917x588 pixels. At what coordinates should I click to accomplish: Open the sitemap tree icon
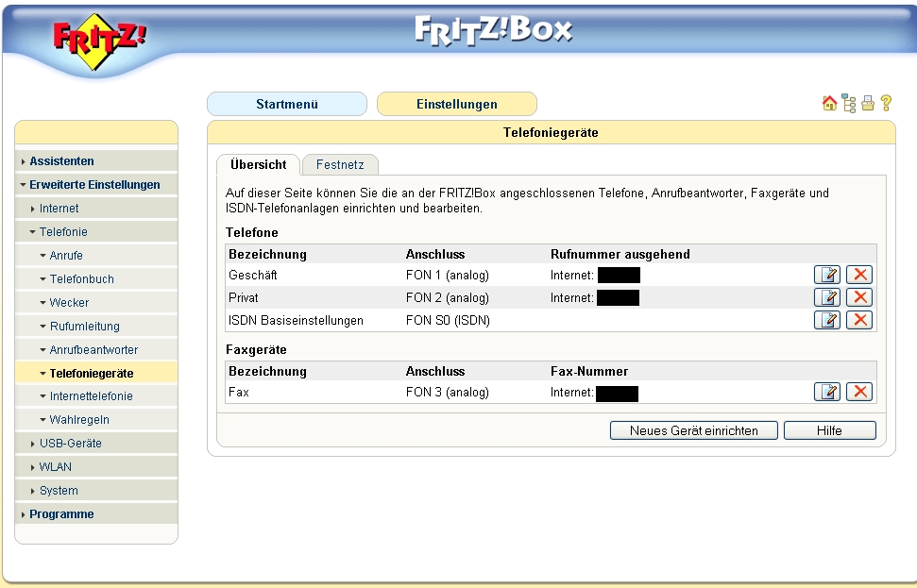click(x=849, y=104)
